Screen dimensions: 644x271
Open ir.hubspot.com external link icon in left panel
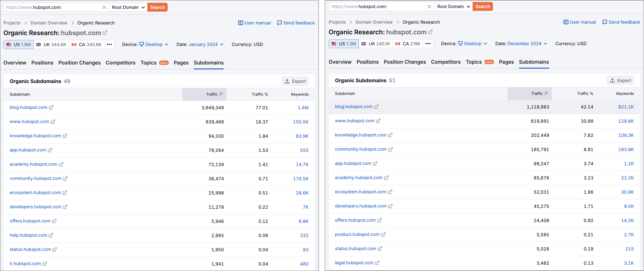(x=44, y=264)
